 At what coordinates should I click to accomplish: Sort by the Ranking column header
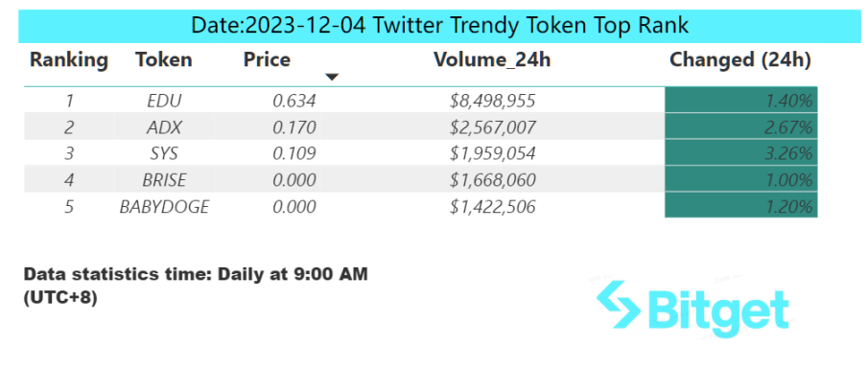click(69, 59)
